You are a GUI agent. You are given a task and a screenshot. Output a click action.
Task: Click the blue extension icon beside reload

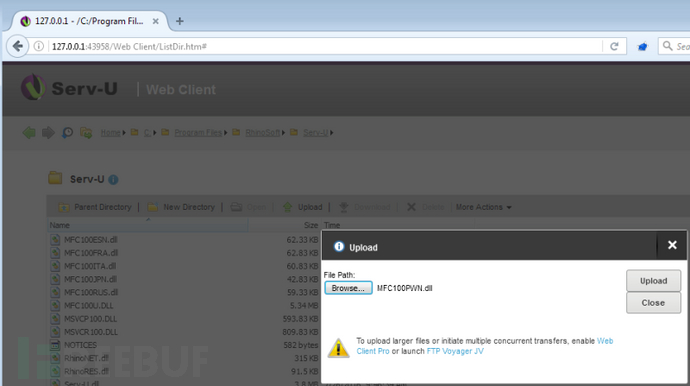642,46
